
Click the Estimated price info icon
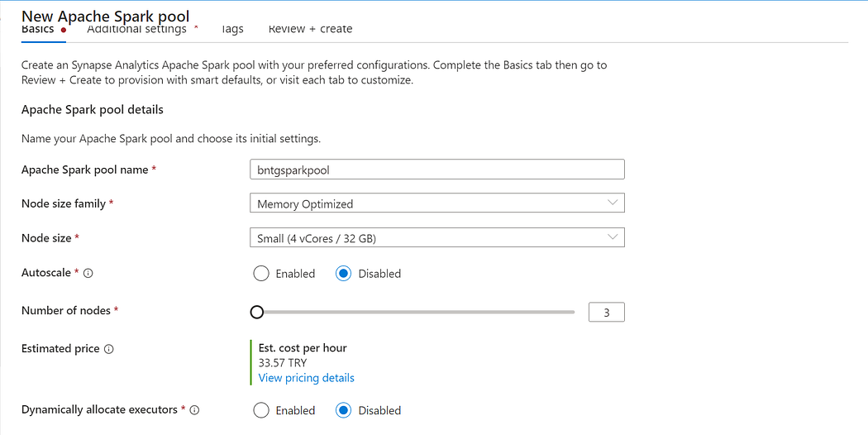coord(109,349)
